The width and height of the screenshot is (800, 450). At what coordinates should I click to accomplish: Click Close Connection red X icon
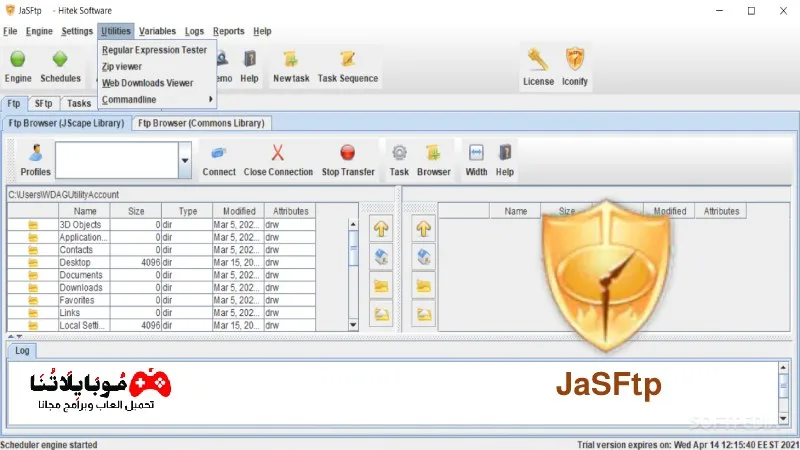pos(278,153)
